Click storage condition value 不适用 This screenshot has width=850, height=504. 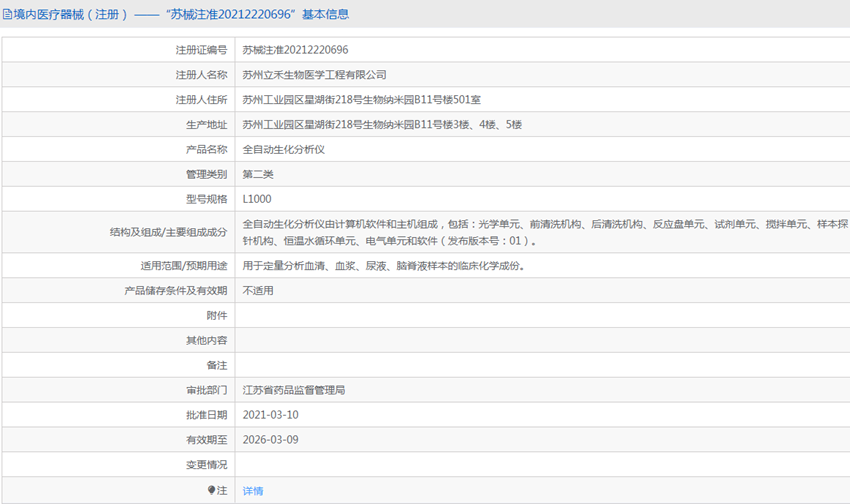click(x=258, y=291)
